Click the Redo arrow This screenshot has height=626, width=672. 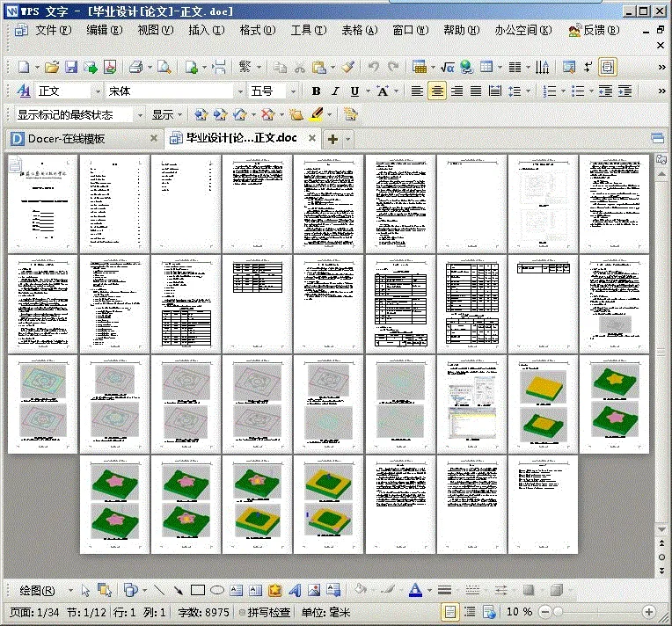point(393,67)
